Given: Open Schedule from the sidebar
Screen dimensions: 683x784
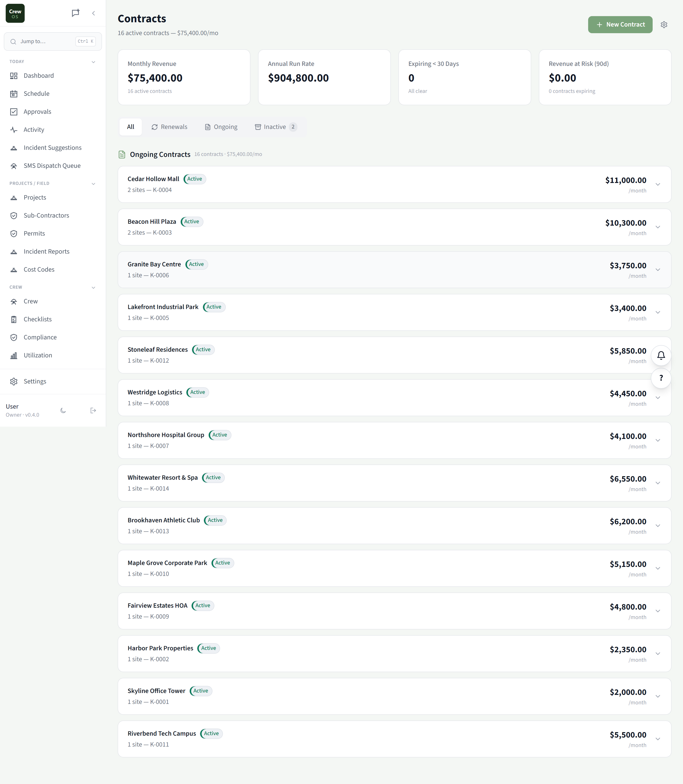Looking at the screenshot, I should (53, 94).
